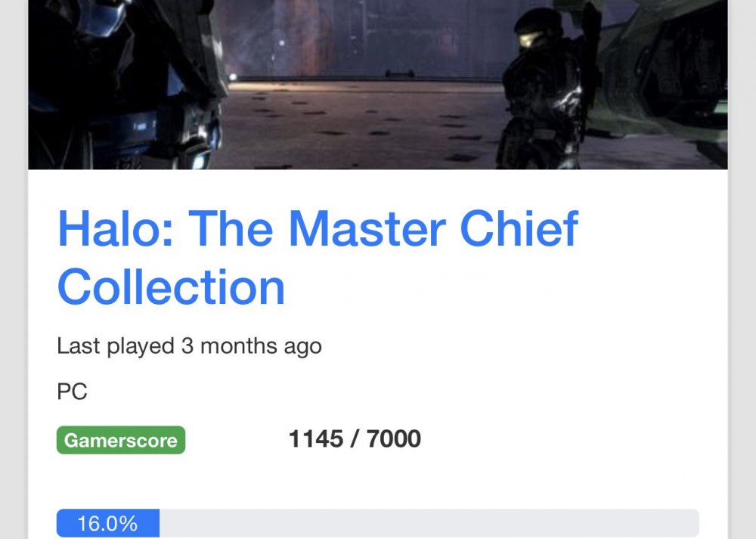Click the gray page margin left of card

pos(13,269)
